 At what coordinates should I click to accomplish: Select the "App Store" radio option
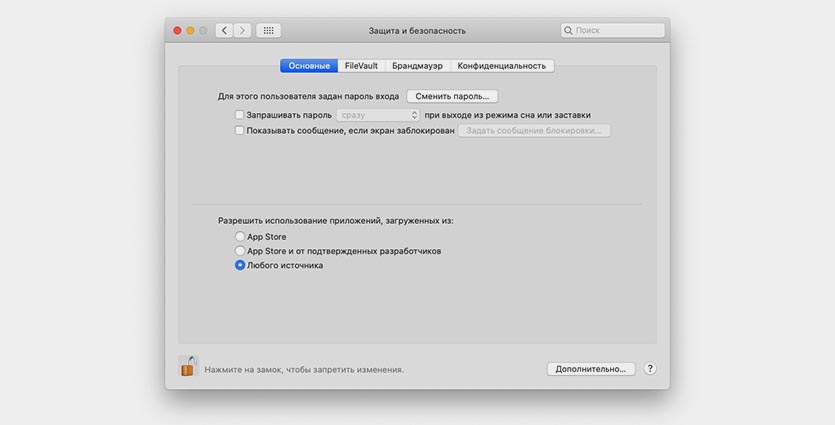(240, 237)
